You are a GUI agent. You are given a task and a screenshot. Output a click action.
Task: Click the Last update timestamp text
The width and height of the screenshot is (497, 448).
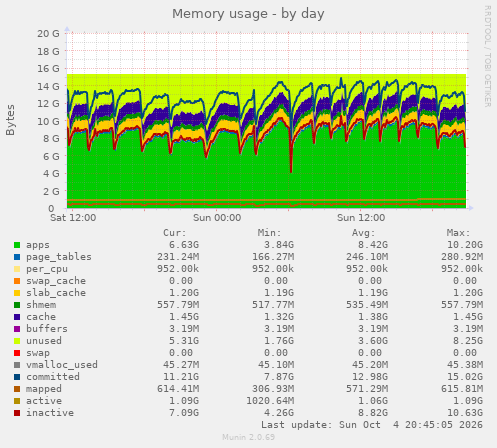coord(372,425)
